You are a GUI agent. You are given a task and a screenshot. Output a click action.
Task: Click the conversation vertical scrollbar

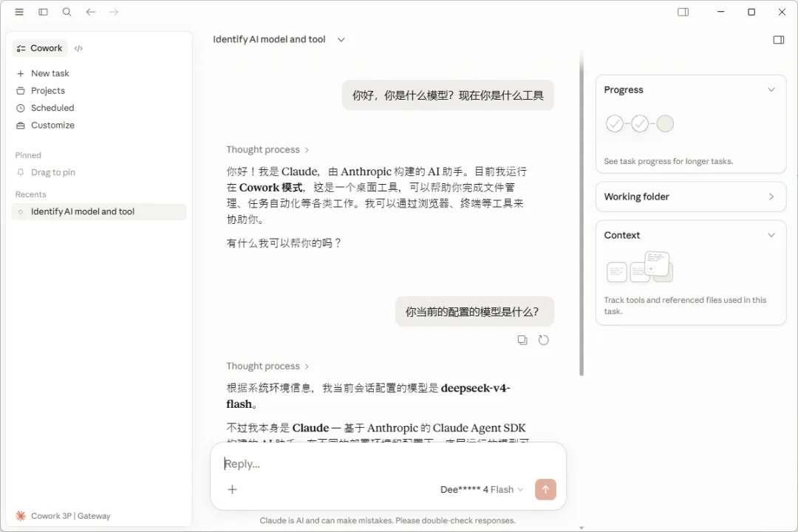point(582,214)
